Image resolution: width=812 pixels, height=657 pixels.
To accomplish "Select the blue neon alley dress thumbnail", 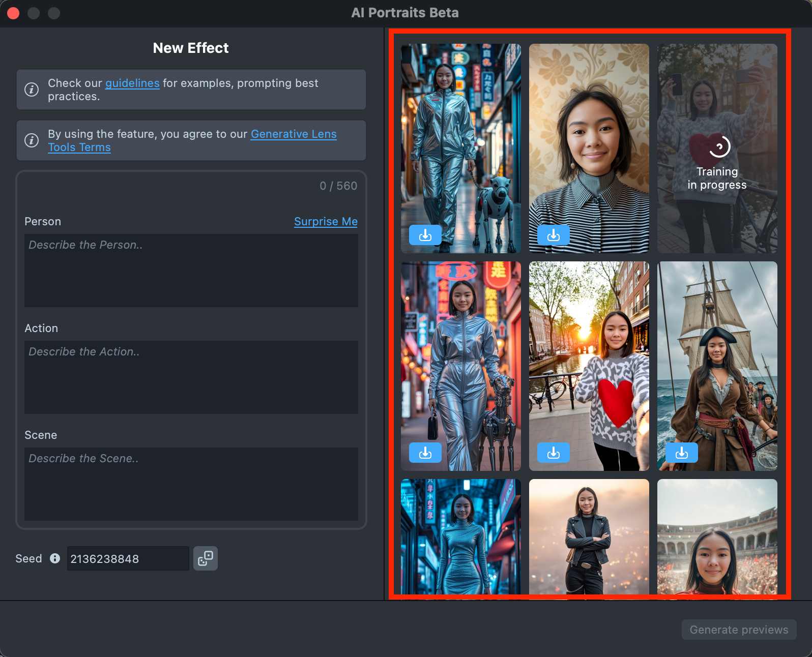I will click(460, 536).
